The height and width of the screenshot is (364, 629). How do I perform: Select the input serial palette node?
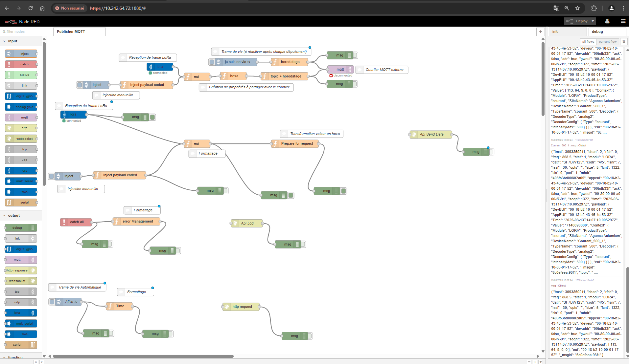point(21,203)
